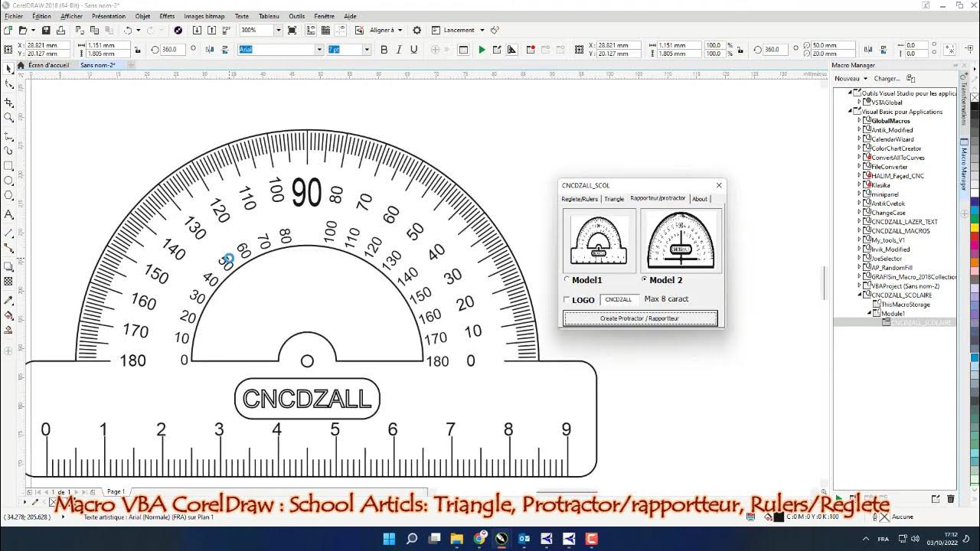The width and height of the screenshot is (980, 551).
Task: Expand the CalendarWizard tree node
Action: (859, 139)
